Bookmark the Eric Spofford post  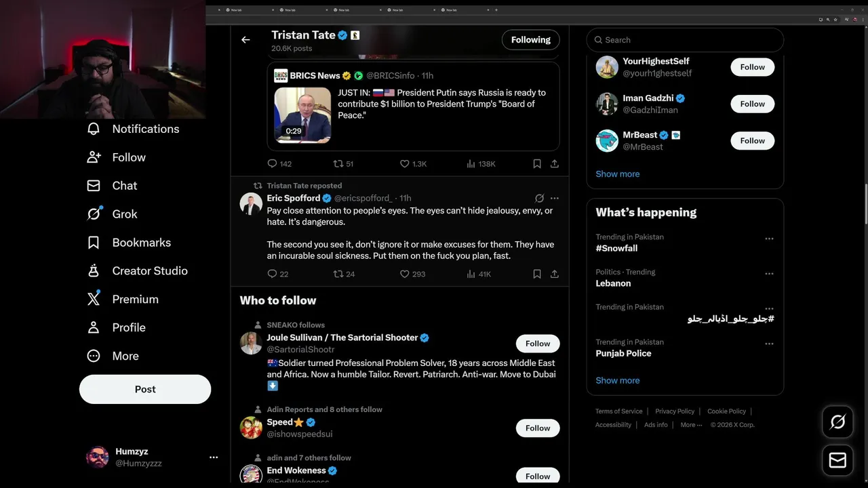pyautogui.click(x=536, y=274)
